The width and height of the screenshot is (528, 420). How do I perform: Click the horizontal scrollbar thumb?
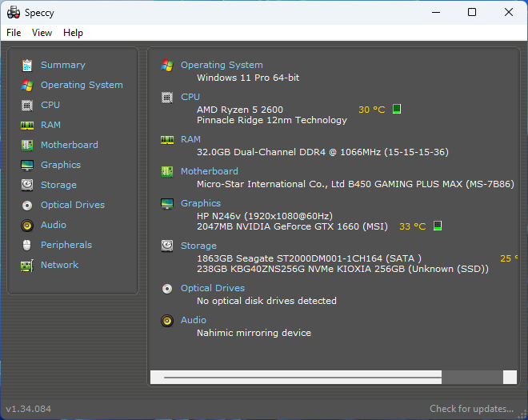pyautogui.click(x=302, y=378)
